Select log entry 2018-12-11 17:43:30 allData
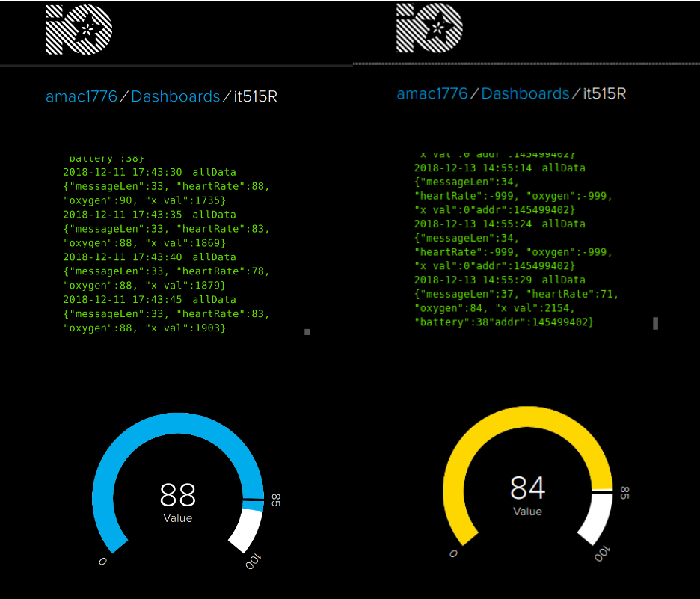Viewport: 700px width, 599px height. pos(150,172)
